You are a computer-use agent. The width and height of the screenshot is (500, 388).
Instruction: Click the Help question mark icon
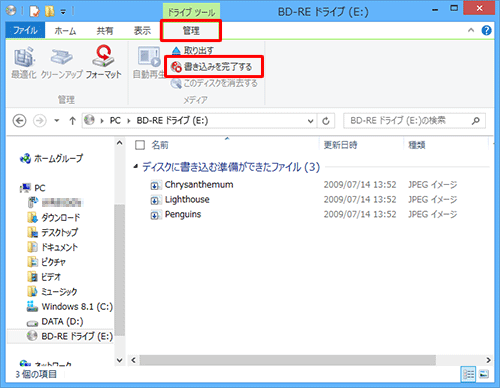pos(486,30)
